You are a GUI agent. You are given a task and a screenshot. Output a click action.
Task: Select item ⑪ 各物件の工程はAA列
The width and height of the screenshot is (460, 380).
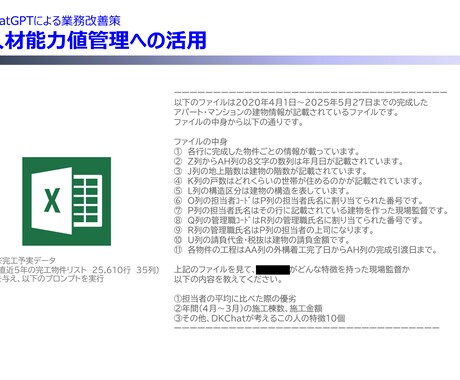pos(306,250)
